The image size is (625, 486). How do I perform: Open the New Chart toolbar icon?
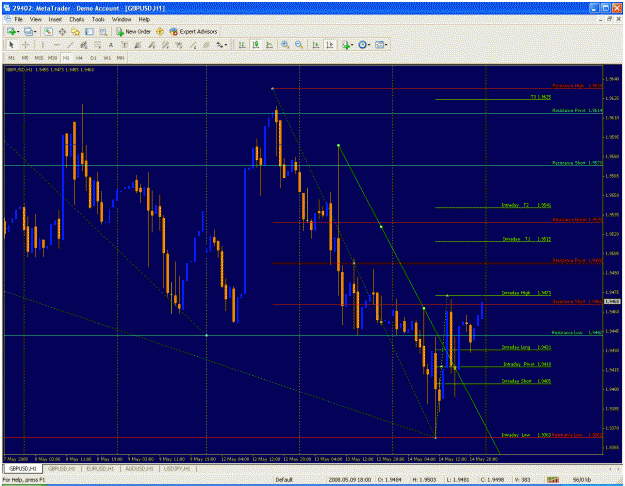point(11,31)
